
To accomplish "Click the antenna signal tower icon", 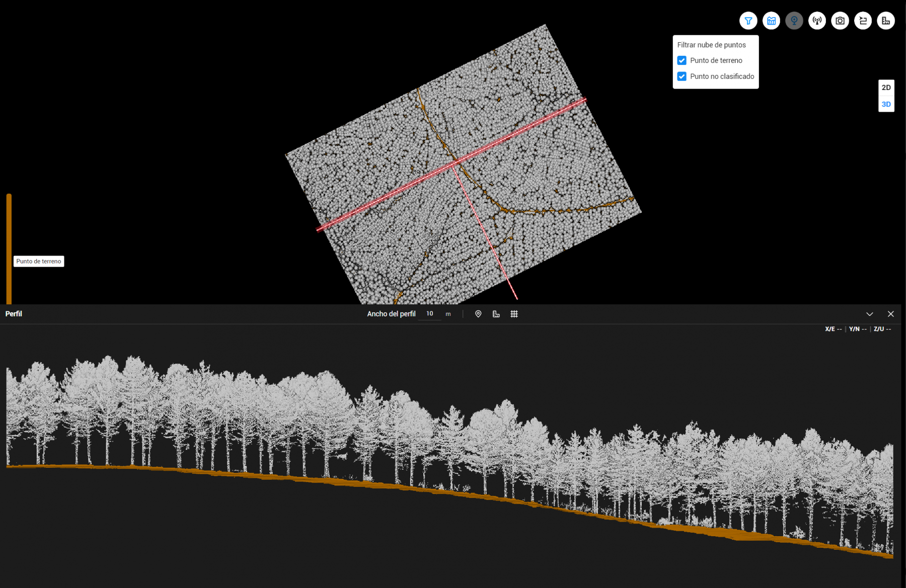I will click(817, 21).
